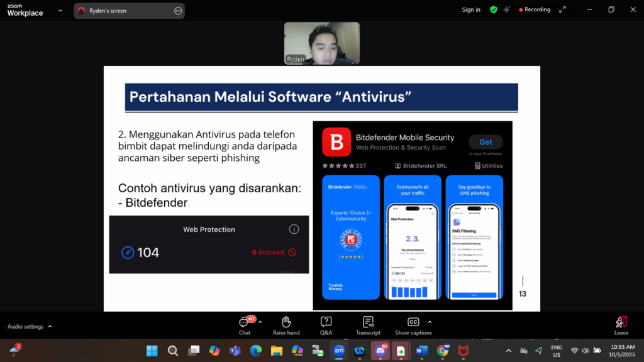Open Google Chrome from the taskbar
This screenshot has width=644, height=362.
[442, 351]
